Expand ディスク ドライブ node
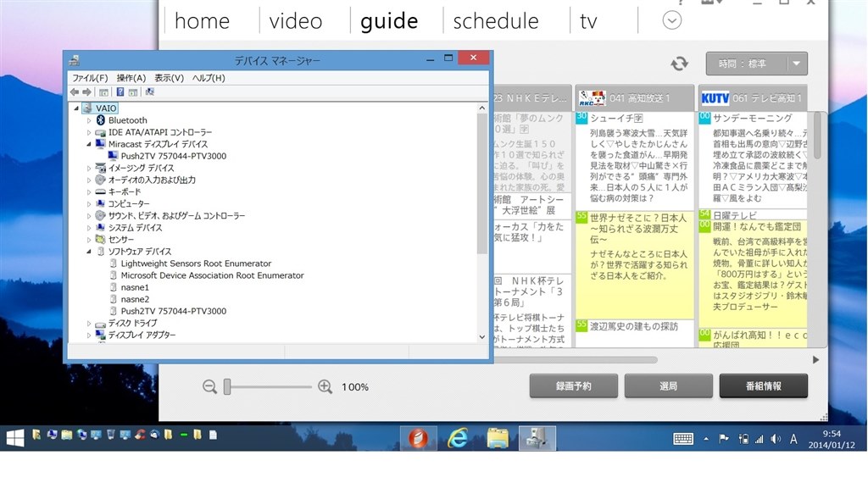This screenshot has height=488, width=868. [x=88, y=323]
